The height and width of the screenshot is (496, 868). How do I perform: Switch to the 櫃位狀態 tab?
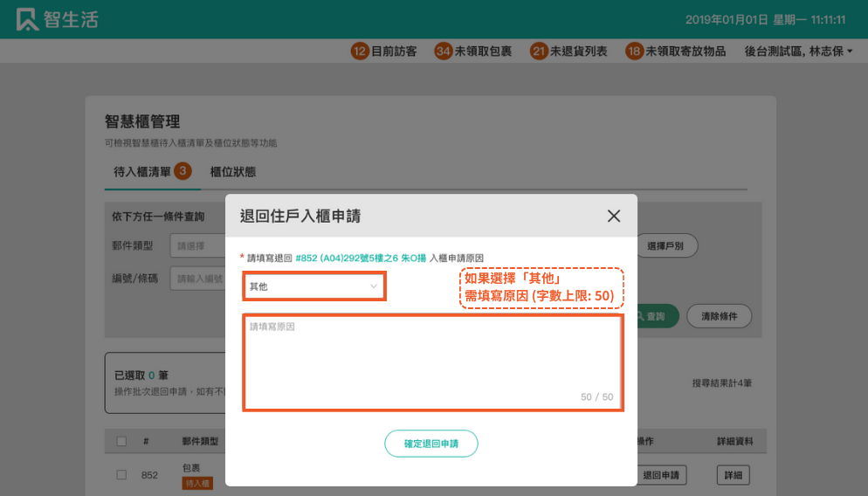click(233, 172)
